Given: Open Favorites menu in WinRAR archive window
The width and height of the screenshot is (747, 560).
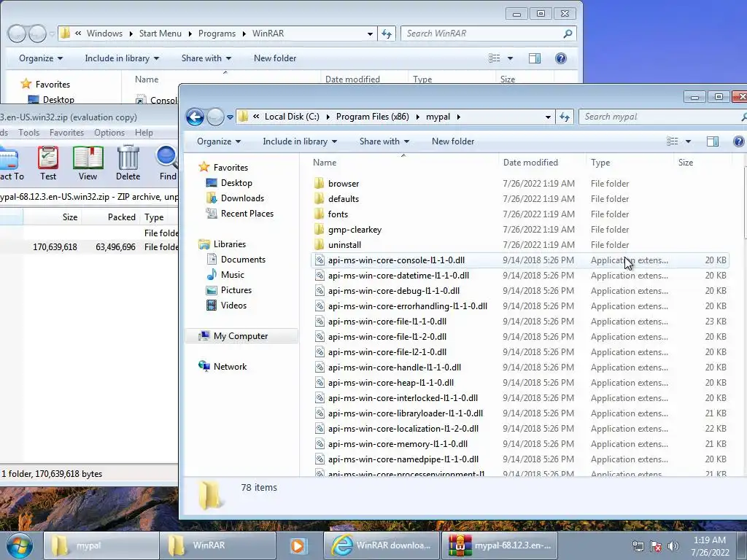Looking at the screenshot, I should coord(66,133).
